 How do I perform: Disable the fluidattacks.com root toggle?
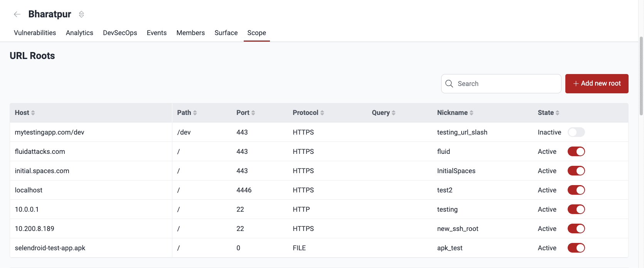(x=576, y=152)
